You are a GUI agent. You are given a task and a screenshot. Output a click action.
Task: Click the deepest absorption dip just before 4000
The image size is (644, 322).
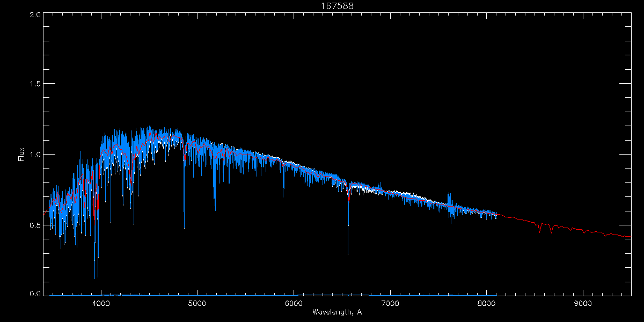(95, 277)
